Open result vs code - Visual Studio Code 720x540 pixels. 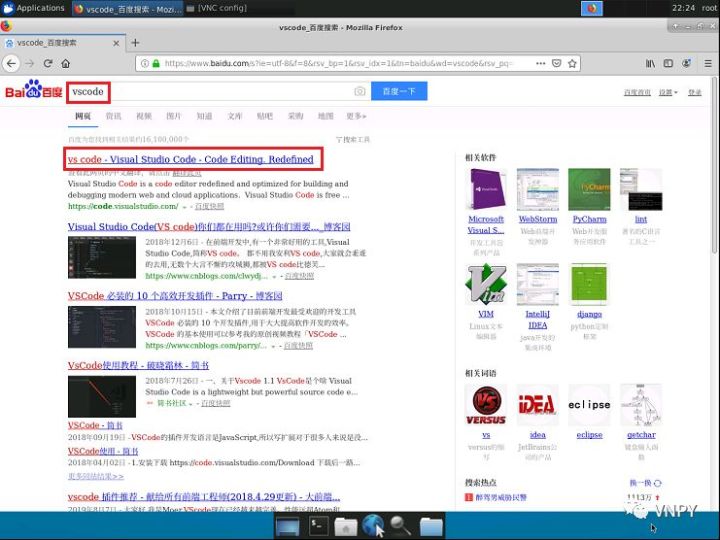191,159
